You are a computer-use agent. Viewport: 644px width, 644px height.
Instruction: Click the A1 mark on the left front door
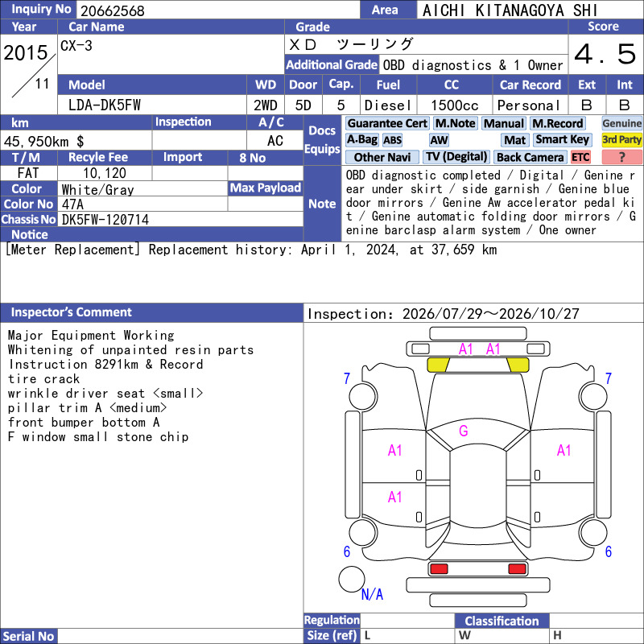tap(394, 451)
